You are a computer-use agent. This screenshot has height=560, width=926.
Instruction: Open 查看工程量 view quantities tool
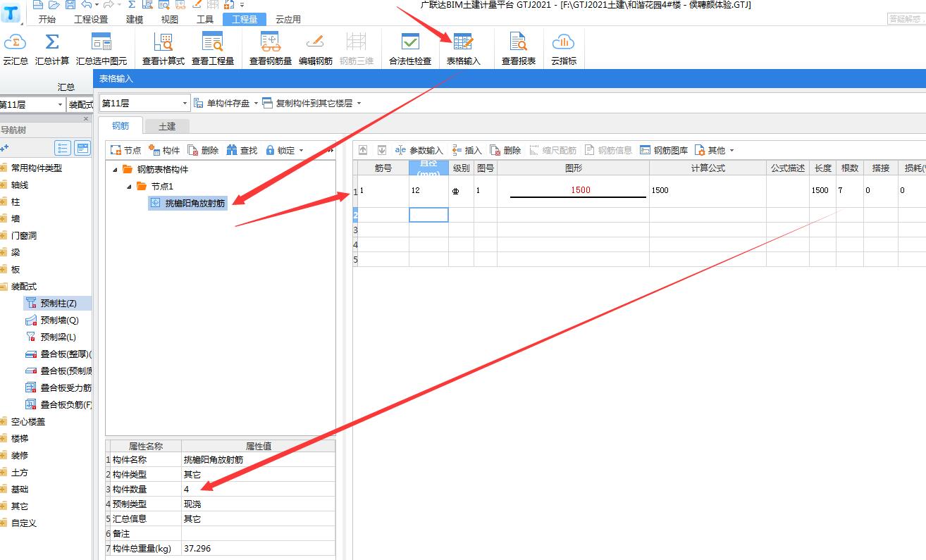(x=212, y=48)
